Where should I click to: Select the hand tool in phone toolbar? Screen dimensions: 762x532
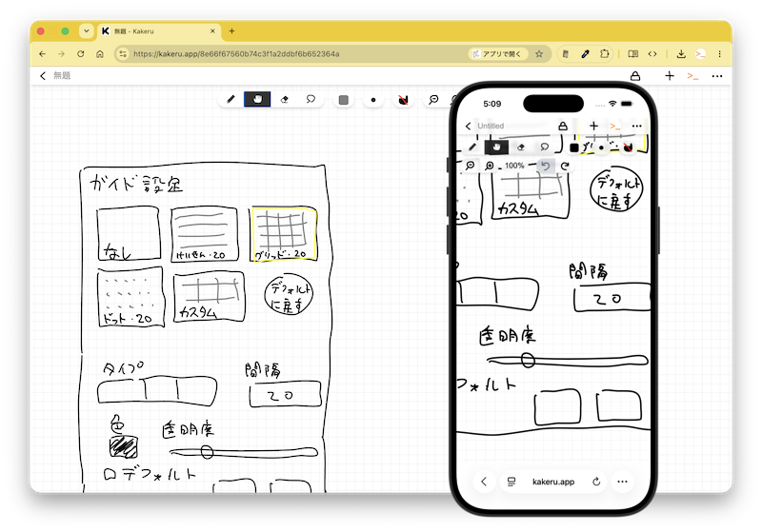[496, 147]
